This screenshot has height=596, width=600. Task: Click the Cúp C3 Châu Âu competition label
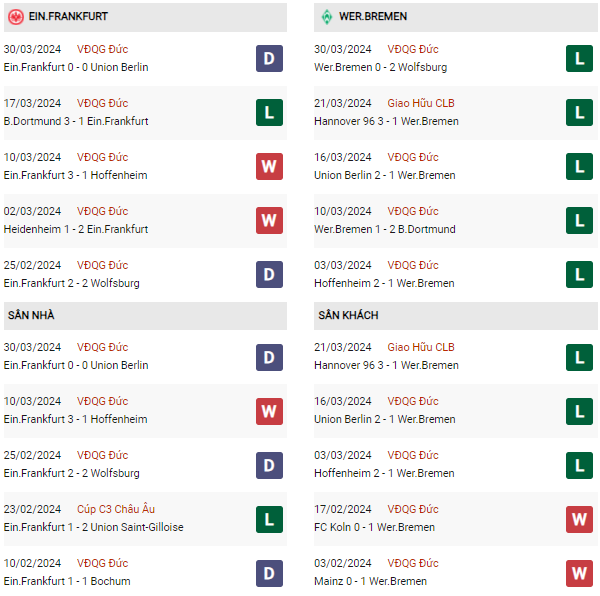[116, 509]
